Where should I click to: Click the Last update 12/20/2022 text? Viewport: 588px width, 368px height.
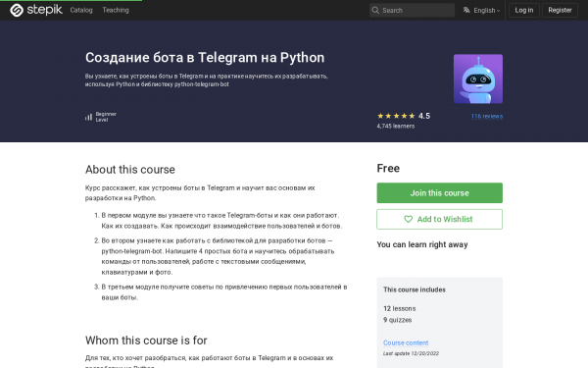(411, 353)
